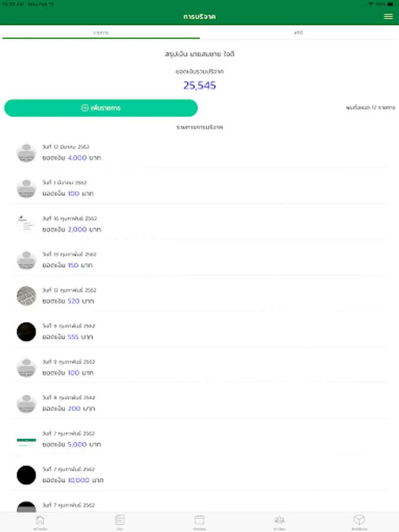Tap the black circle thumbnail beside 10,000 baht

click(x=26, y=475)
